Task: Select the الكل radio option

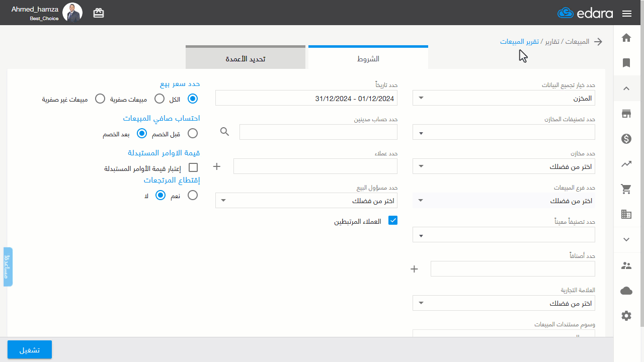Action: 193,99
